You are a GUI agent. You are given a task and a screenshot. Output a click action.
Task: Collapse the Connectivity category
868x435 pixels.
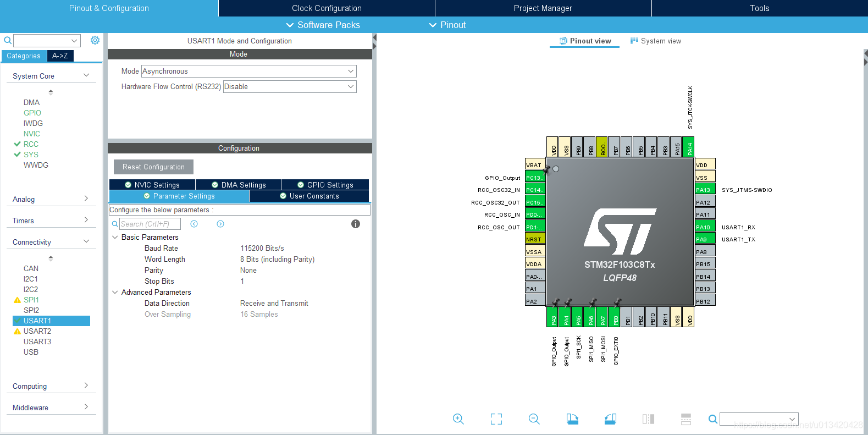click(x=86, y=241)
